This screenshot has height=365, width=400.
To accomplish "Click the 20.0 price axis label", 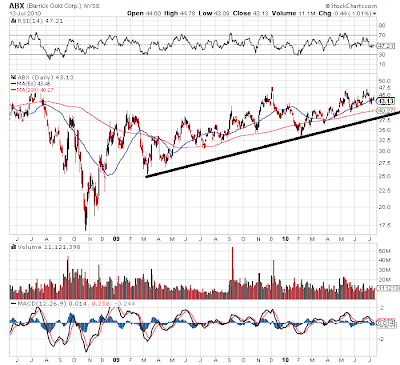I will [385, 207].
